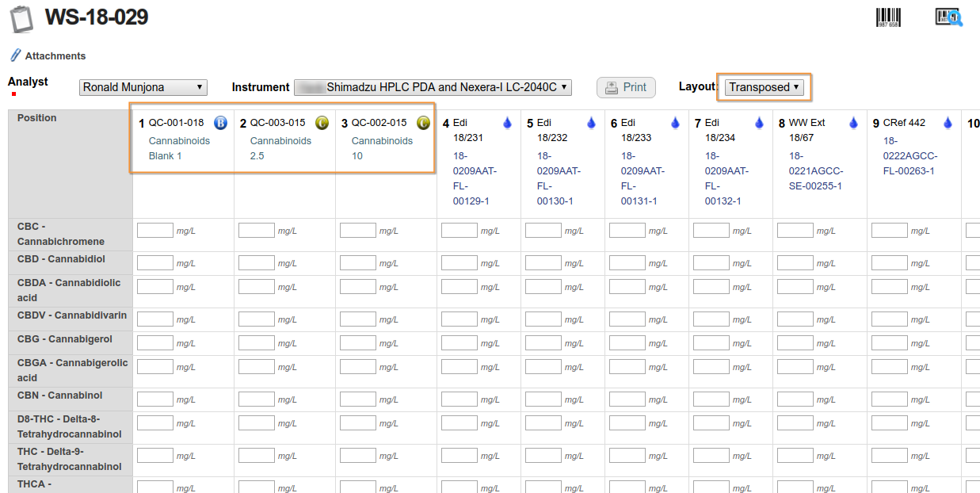Click the droplet icon on CRef 442
980x493 pixels.
(948, 122)
